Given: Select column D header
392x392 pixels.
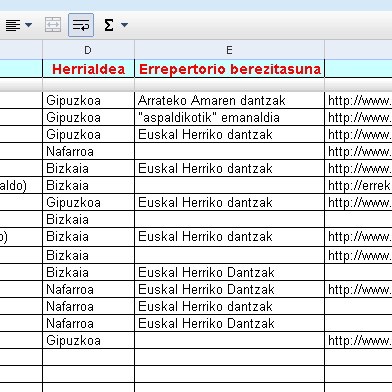Looking at the screenshot, I should (88, 50).
